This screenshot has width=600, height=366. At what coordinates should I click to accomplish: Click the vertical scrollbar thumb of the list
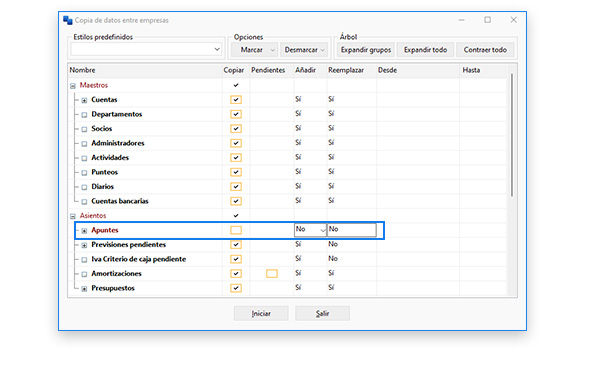click(512, 136)
